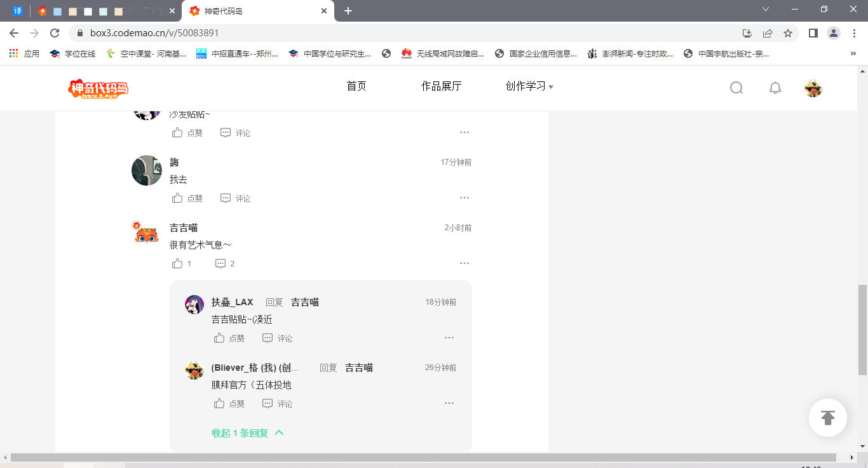
Task: Open 譸's avatar
Action: click(147, 170)
